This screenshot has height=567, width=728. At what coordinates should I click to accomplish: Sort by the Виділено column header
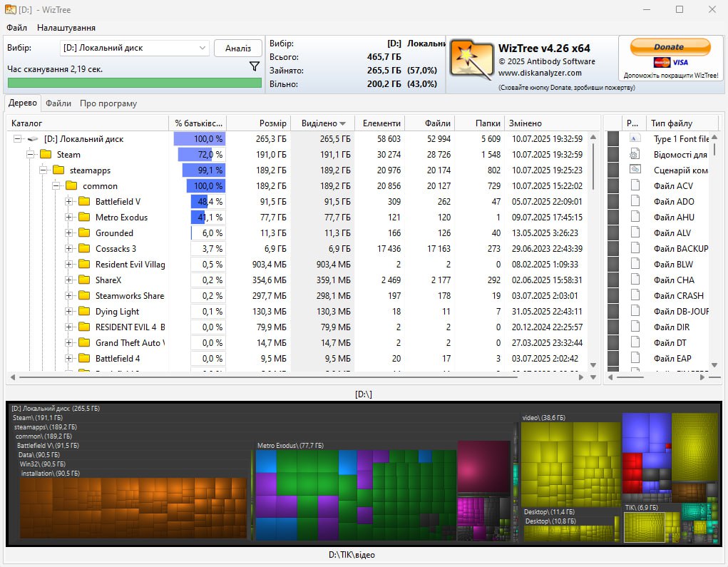click(x=323, y=123)
